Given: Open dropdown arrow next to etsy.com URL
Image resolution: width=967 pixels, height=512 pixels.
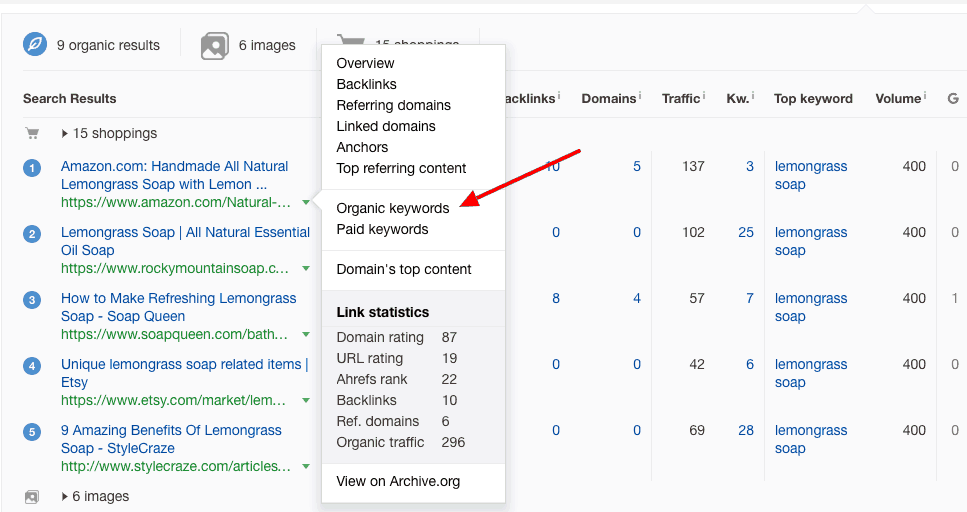Looking at the screenshot, I should pos(306,400).
